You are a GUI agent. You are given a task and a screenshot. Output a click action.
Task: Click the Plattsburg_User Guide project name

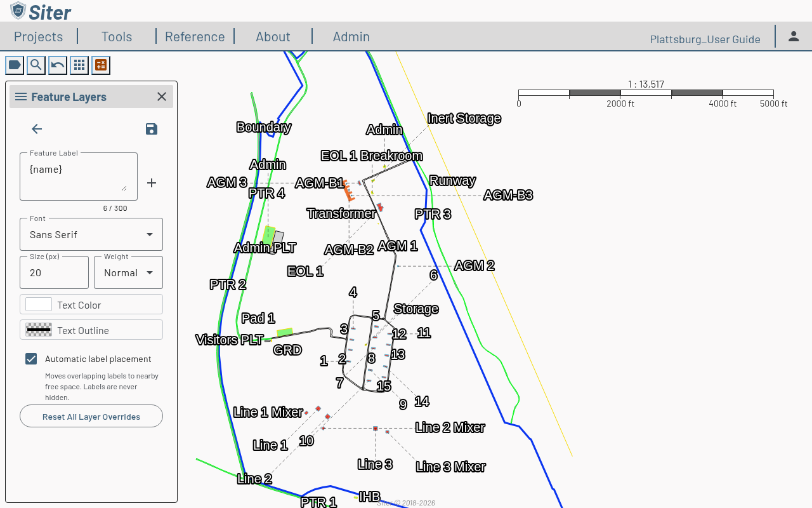point(705,39)
